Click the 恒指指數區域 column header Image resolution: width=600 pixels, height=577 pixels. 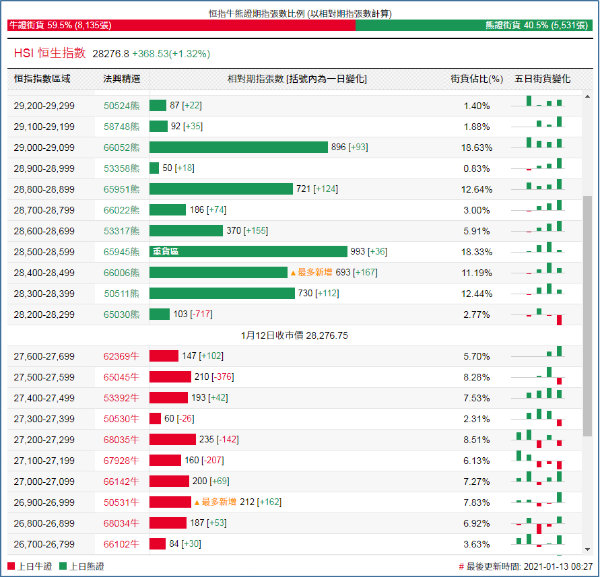(x=42, y=79)
